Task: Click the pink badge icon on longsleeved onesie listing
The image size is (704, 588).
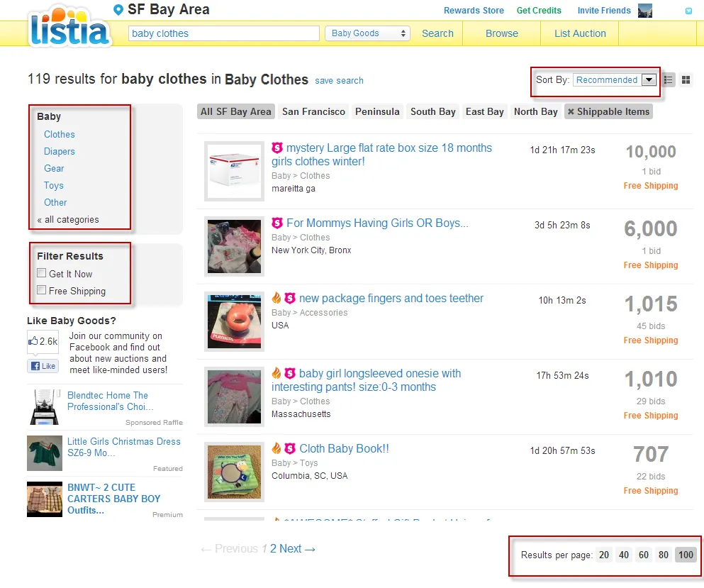Action: 290,373
